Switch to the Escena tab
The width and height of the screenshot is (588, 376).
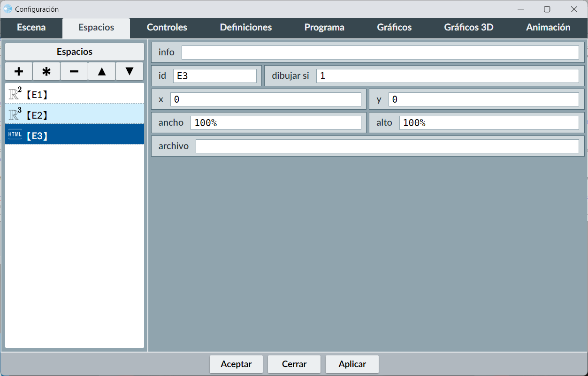[x=31, y=27]
